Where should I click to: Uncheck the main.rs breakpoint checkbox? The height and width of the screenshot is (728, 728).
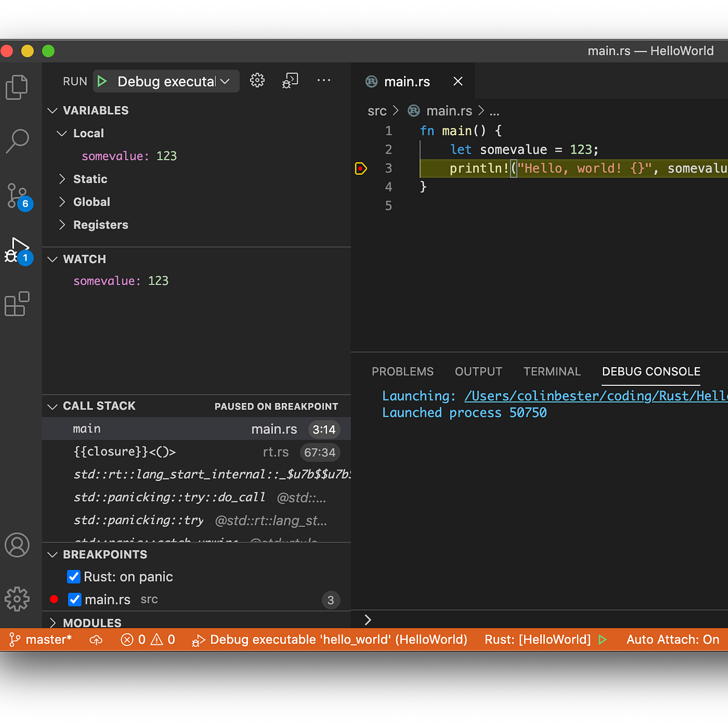coord(75,599)
